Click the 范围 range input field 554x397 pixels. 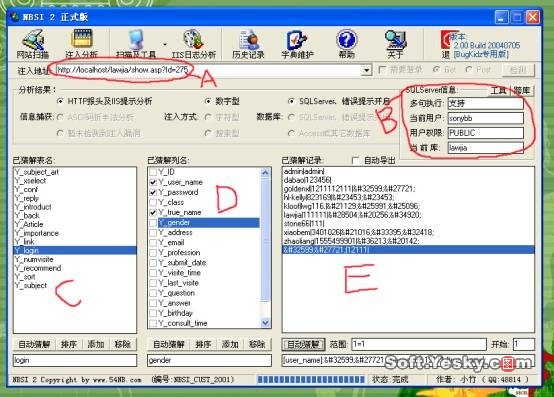(419, 344)
